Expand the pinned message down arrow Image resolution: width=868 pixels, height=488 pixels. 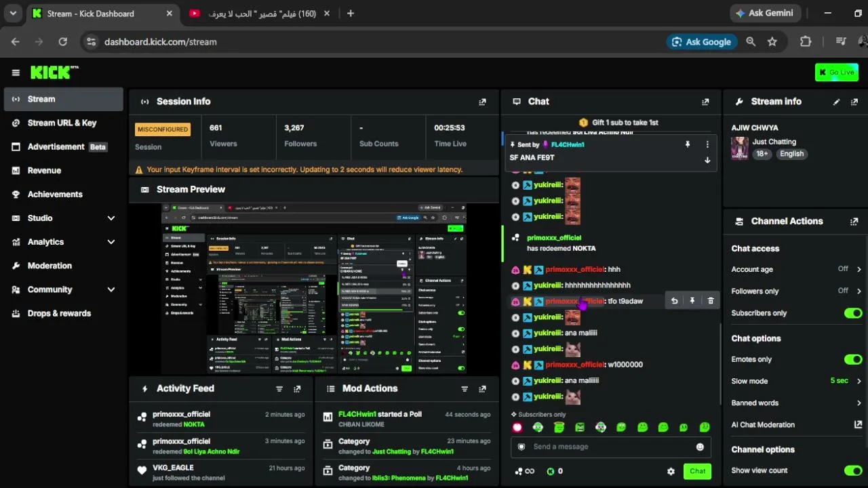tap(707, 160)
